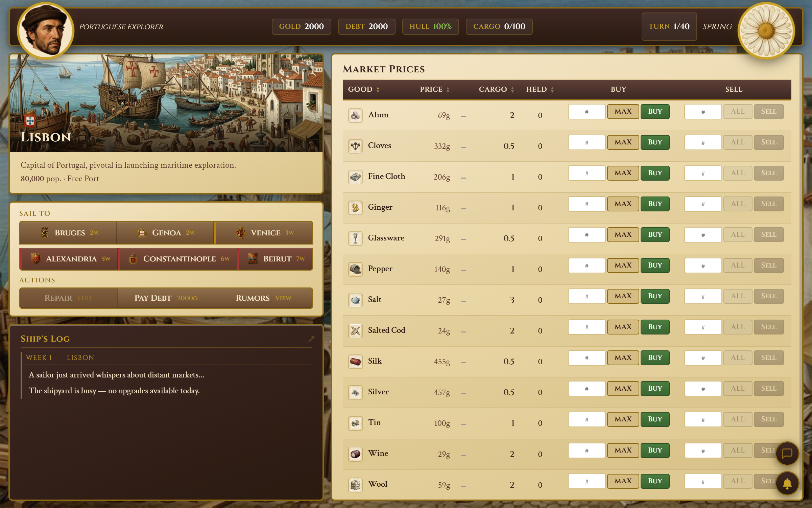Open the notification bell icon
The width and height of the screenshot is (812, 508).
pos(787,483)
